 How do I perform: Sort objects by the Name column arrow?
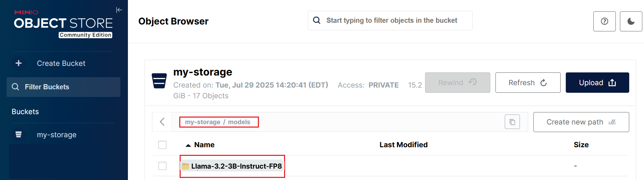point(188,145)
